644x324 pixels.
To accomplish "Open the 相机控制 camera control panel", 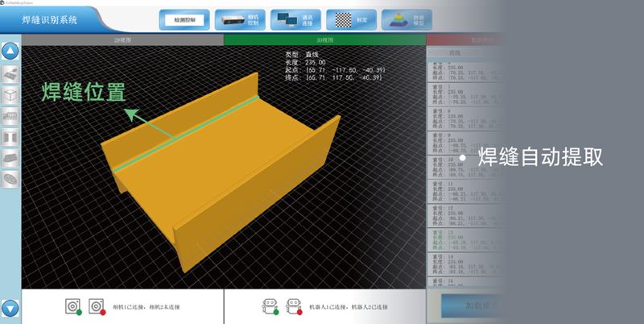I will click(241, 19).
